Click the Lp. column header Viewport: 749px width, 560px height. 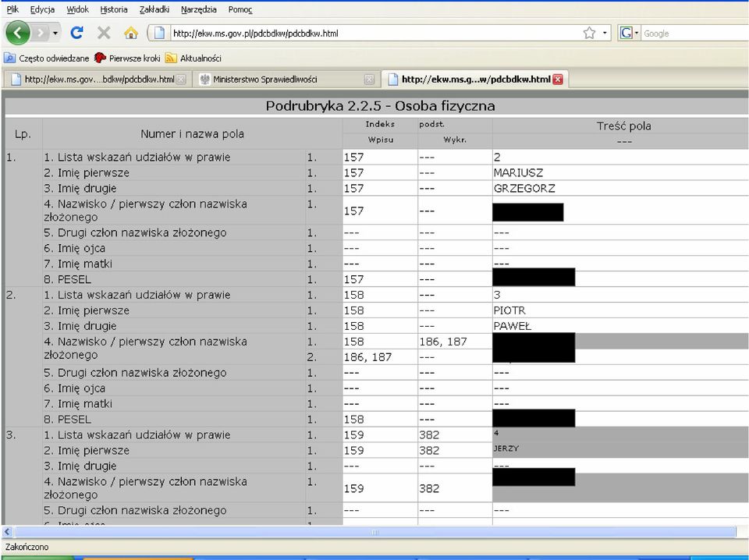click(23, 134)
